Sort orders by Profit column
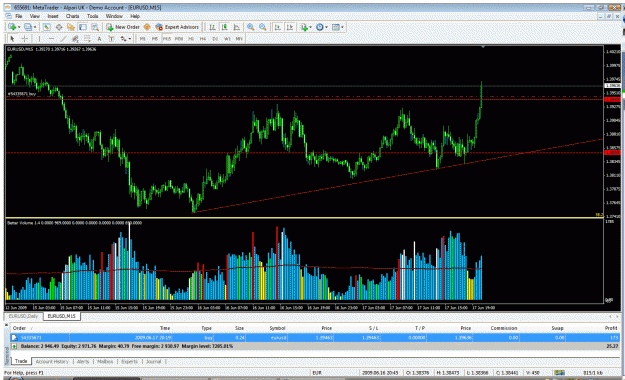 point(611,328)
